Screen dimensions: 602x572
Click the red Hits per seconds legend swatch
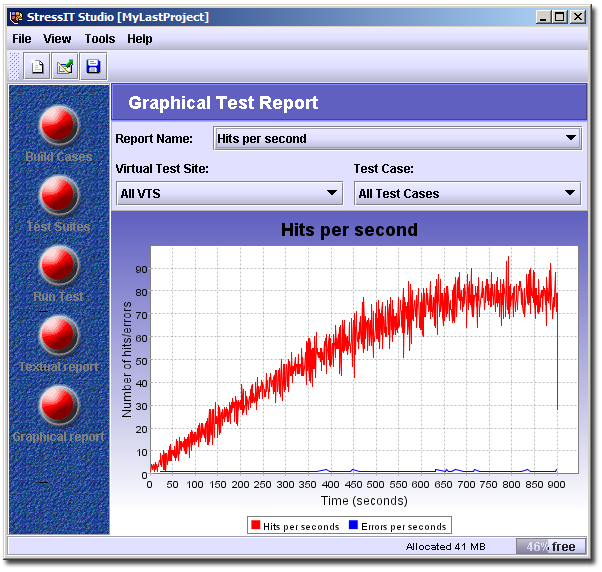coord(255,526)
